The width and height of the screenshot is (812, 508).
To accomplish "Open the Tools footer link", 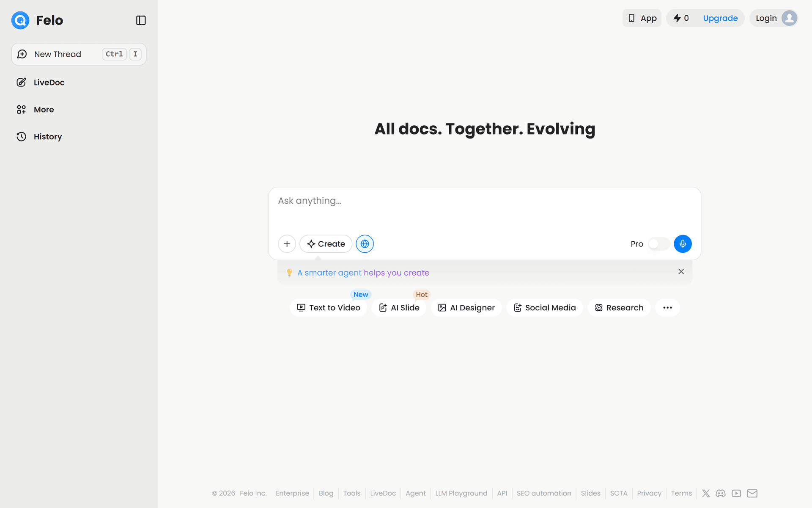I will (352, 493).
